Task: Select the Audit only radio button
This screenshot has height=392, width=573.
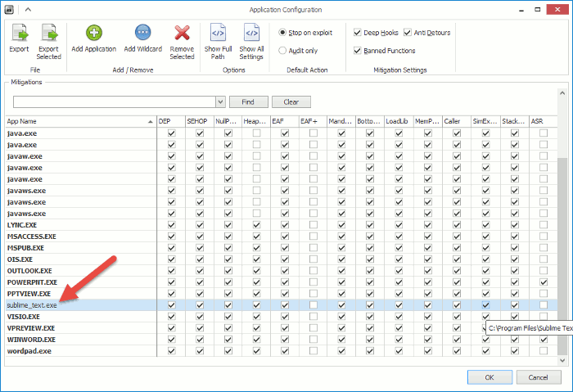Action: 282,51
